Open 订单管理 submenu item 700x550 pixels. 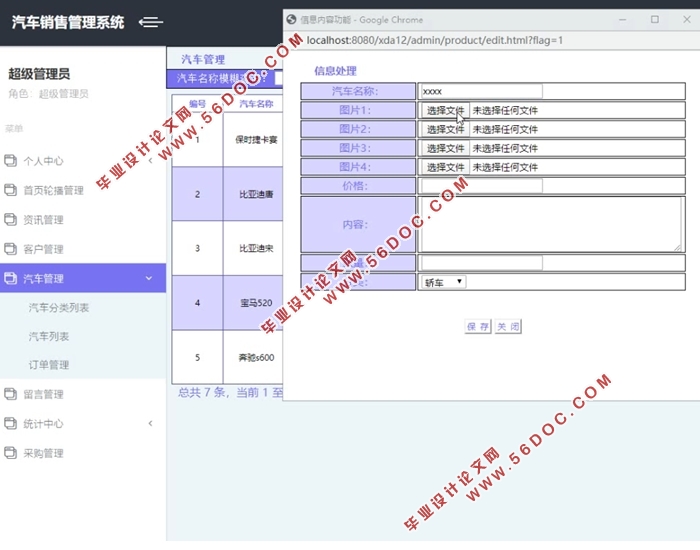[x=49, y=365]
